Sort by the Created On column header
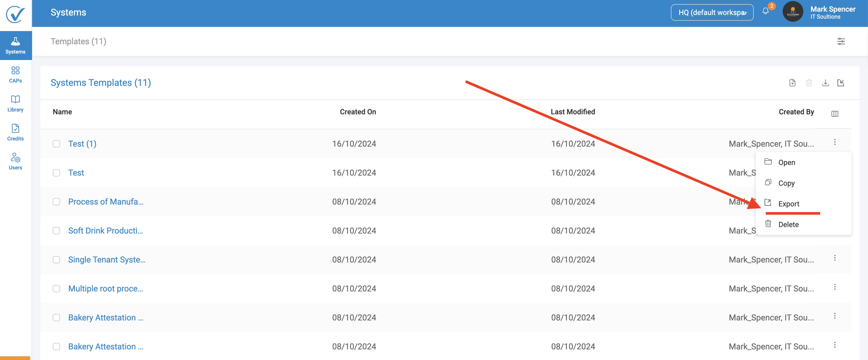 pyautogui.click(x=358, y=112)
